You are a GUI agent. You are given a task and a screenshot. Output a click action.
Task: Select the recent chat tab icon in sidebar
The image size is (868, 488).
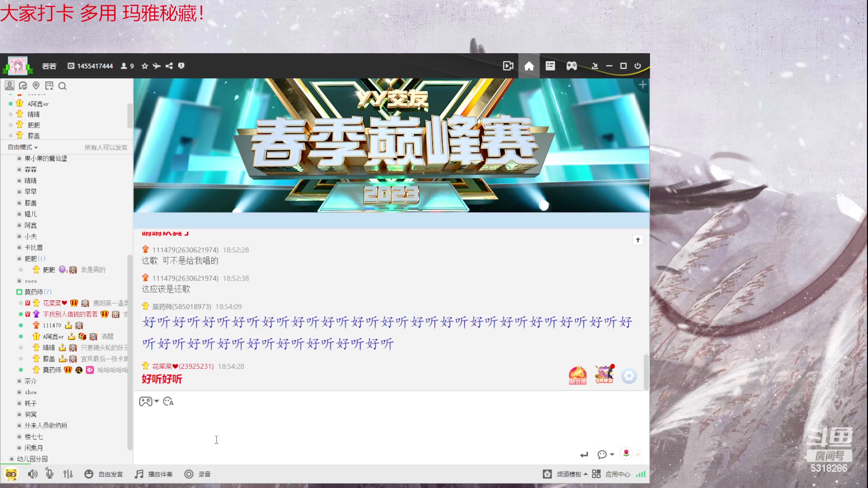click(x=23, y=85)
